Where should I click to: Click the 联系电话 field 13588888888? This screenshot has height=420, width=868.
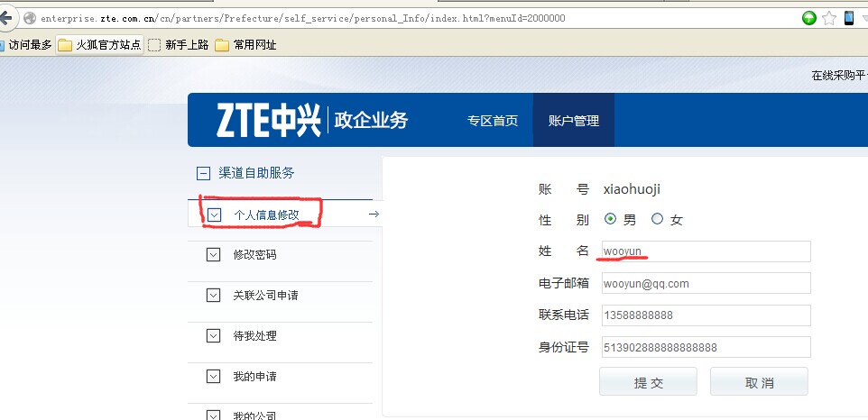coord(706,315)
